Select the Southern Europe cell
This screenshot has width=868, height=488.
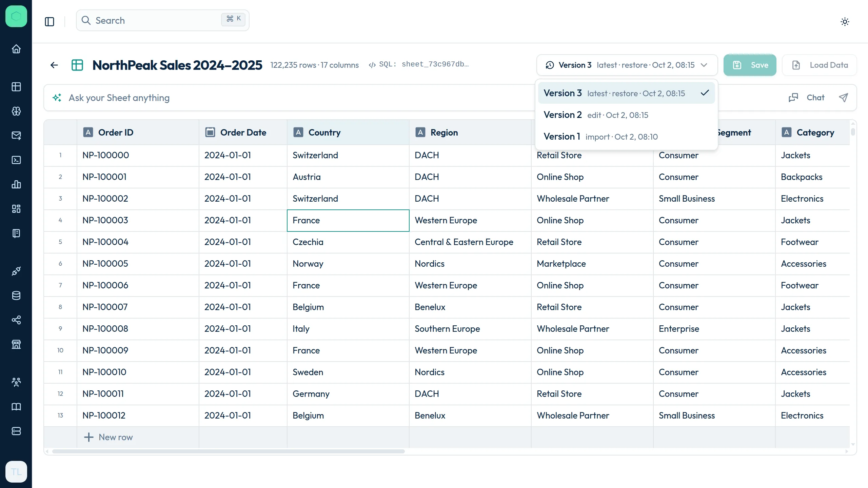[x=470, y=329]
